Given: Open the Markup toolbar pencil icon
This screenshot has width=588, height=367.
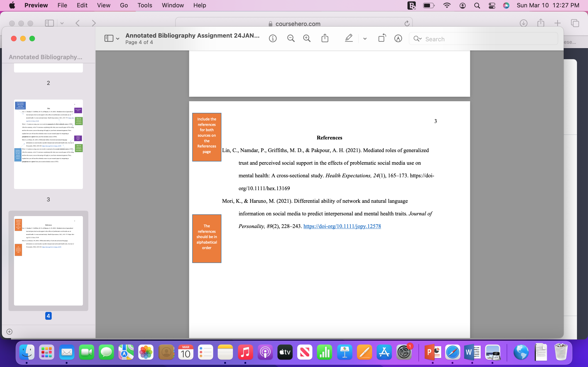Looking at the screenshot, I should [398, 38].
